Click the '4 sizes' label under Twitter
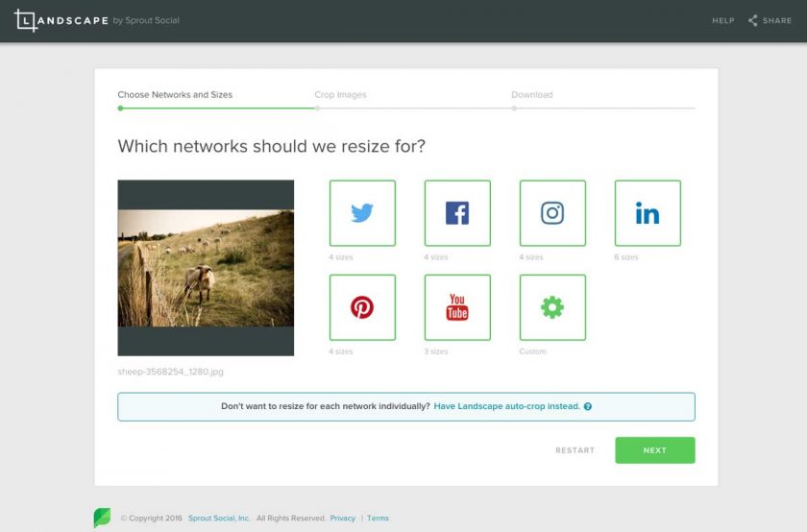807x532 pixels. coord(341,257)
